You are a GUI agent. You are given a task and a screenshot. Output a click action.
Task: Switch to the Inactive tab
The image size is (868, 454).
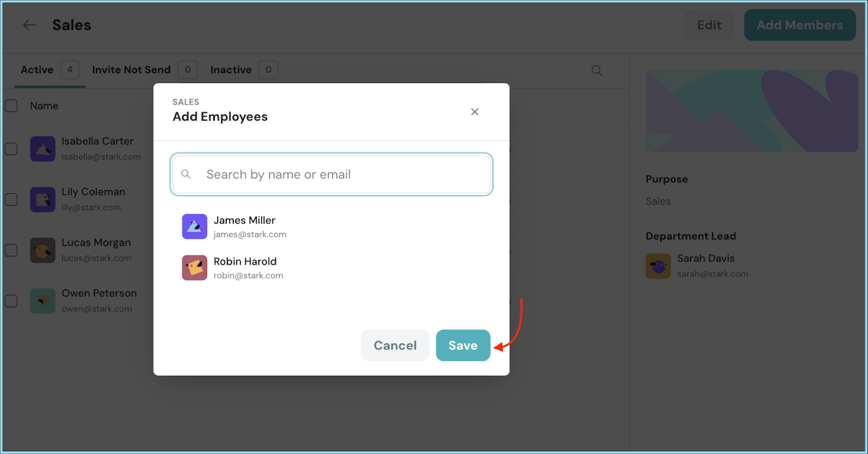point(231,70)
